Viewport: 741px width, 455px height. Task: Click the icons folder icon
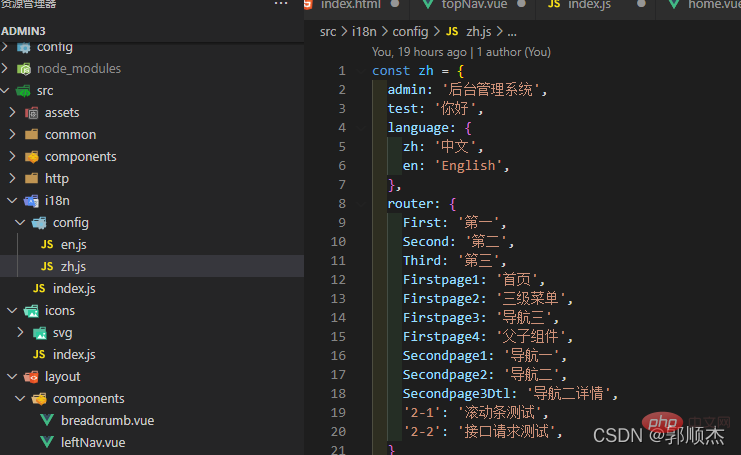click(32, 311)
